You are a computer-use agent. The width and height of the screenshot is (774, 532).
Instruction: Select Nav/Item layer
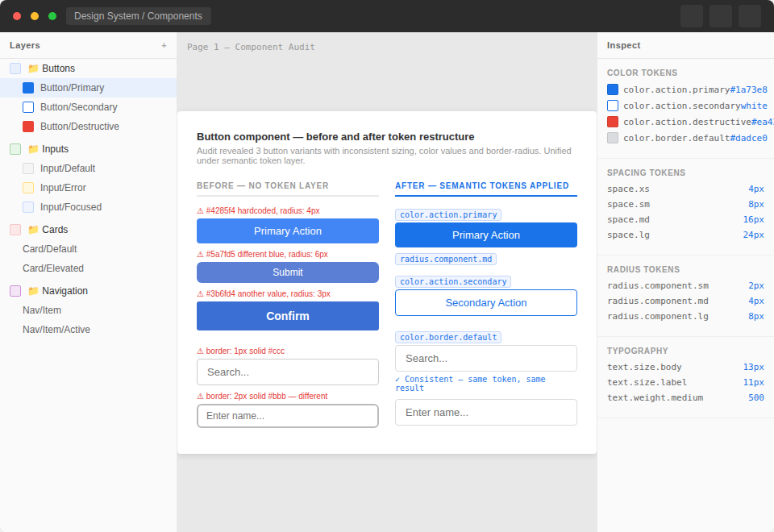(89, 310)
